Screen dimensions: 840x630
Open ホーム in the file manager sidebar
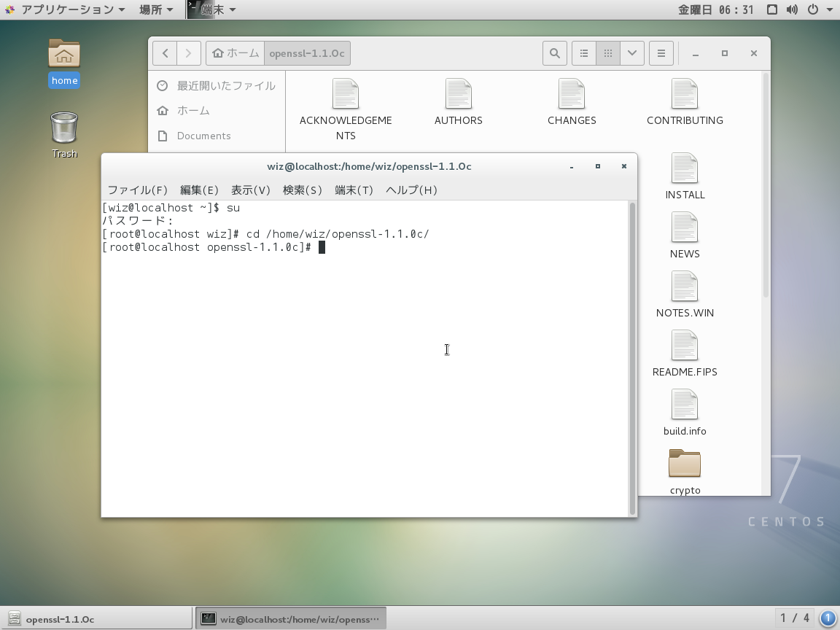[x=217, y=110]
